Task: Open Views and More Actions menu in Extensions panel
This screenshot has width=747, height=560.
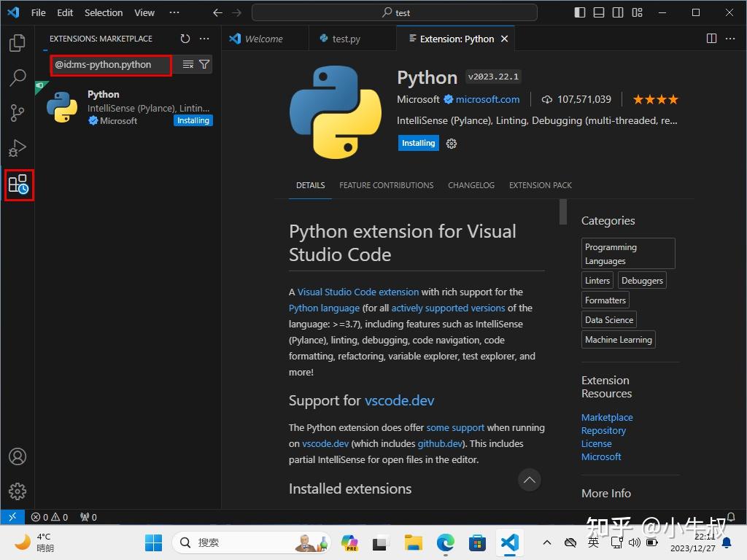Action: (204, 39)
